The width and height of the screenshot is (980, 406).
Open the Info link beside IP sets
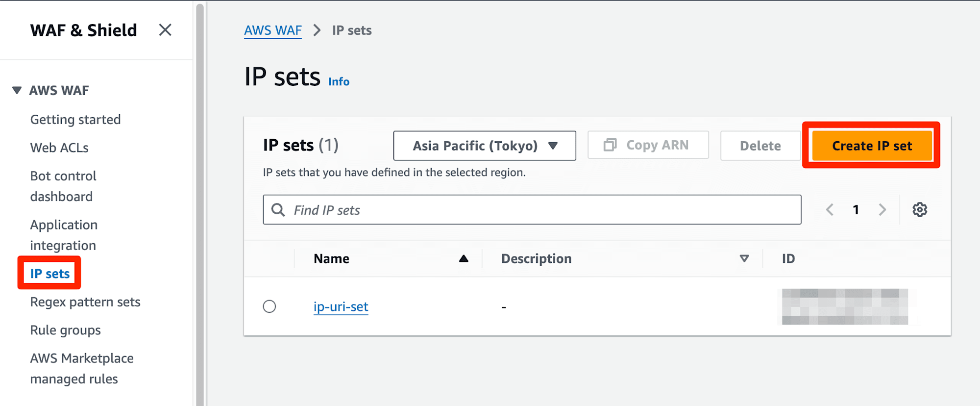pos(339,82)
